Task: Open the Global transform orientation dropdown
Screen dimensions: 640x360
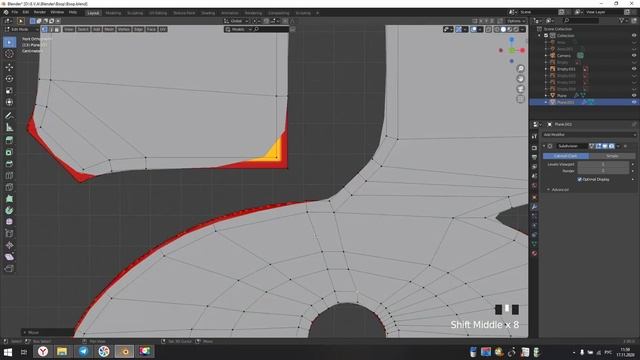Action: pyautogui.click(x=236, y=21)
